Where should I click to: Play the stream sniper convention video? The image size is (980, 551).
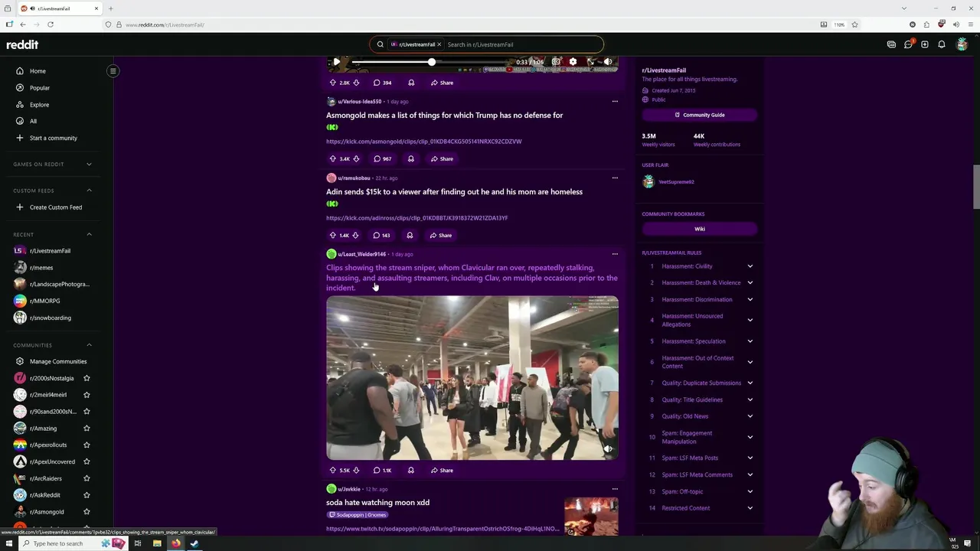(x=472, y=378)
